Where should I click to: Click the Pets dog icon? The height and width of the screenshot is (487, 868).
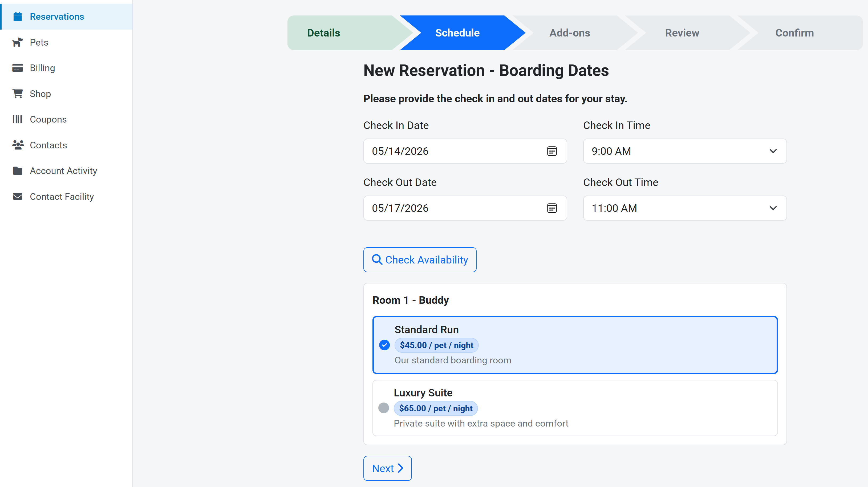point(18,42)
